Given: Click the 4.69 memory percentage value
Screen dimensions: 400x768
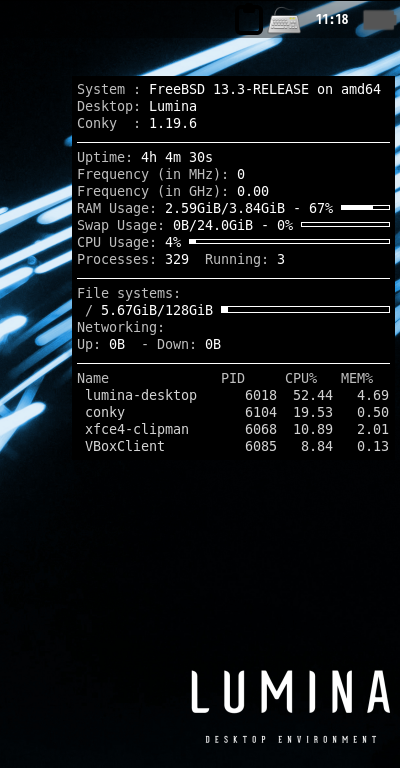Looking at the screenshot, I should [373, 395].
